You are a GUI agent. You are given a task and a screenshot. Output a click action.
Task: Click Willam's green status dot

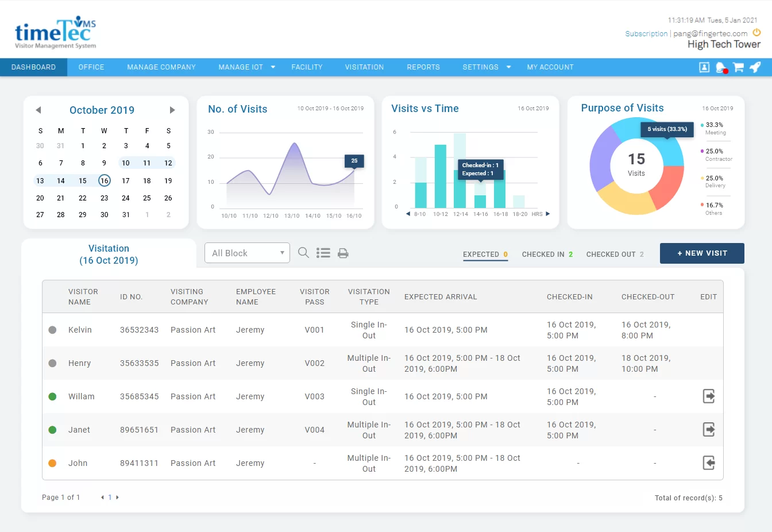coord(52,396)
